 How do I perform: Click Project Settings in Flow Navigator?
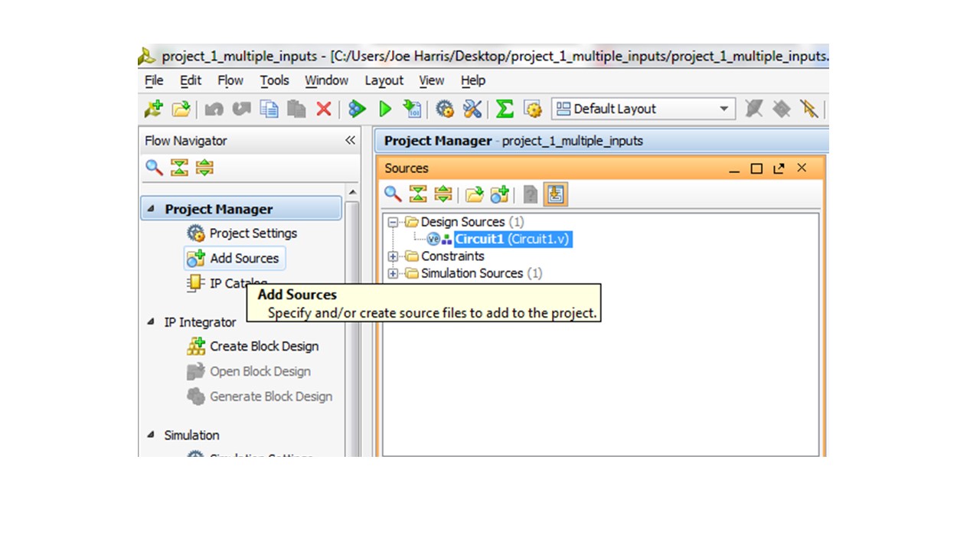pos(253,233)
